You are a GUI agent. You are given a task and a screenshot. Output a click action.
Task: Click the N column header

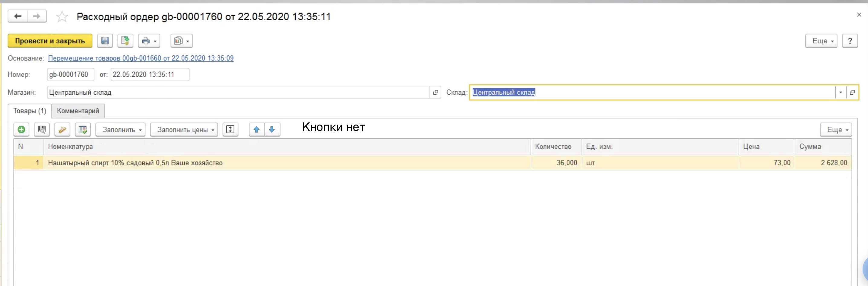(x=29, y=147)
